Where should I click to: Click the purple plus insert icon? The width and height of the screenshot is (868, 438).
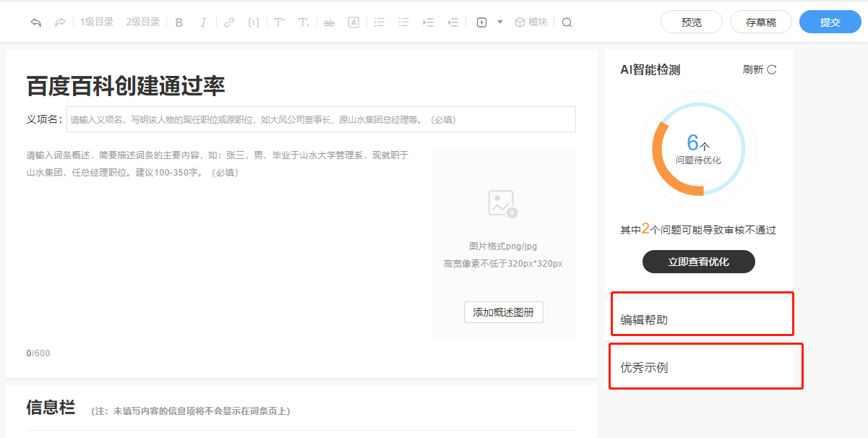coord(481,22)
